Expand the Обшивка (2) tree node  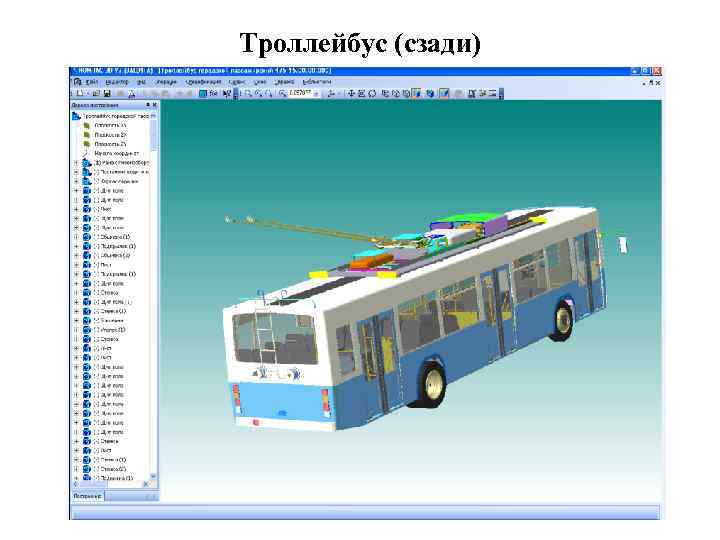pos(77,255)
